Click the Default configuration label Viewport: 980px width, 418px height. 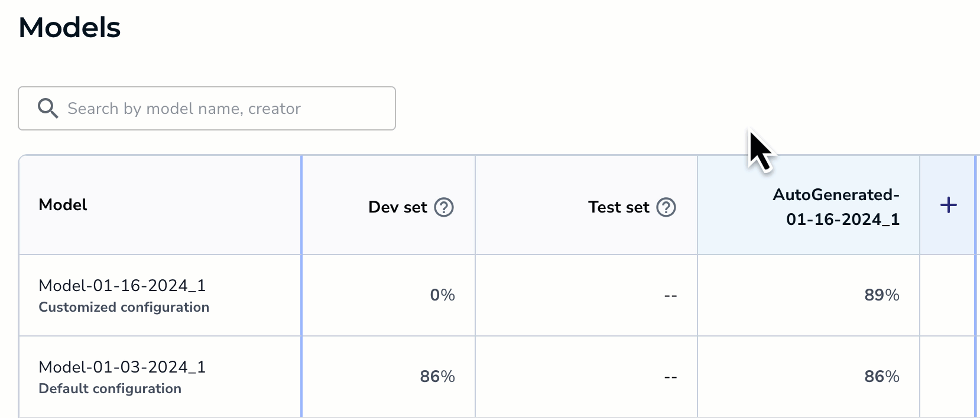110,388
